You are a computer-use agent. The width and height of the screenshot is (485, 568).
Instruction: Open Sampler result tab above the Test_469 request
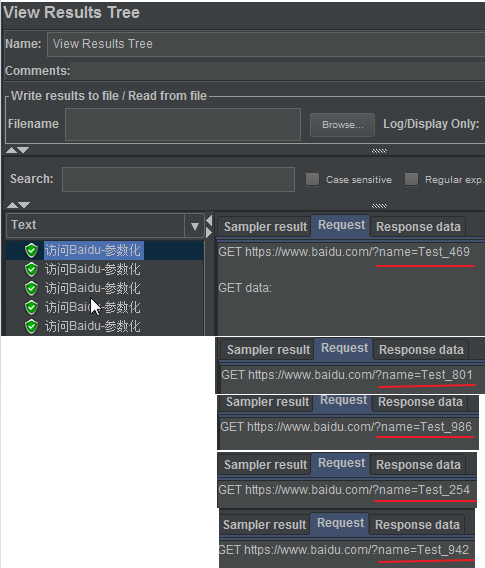click(x=265, y=227)
